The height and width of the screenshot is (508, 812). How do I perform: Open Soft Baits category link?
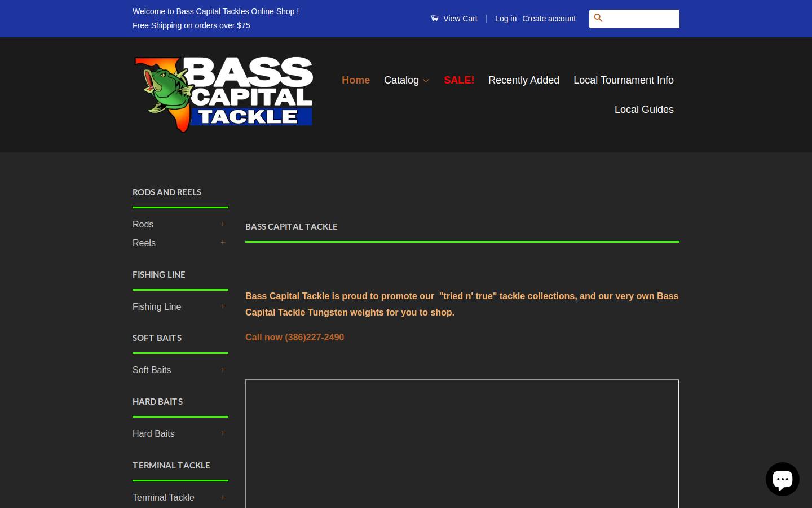click(x=152, y=370)
